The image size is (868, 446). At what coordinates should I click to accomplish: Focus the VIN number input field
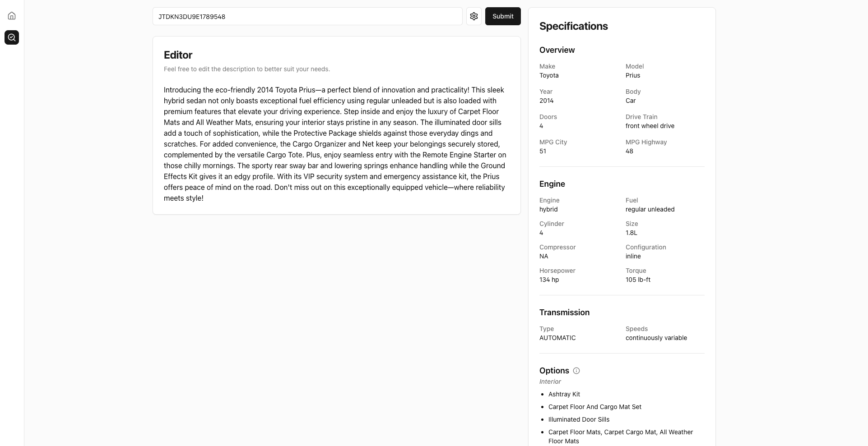[307, 17]
